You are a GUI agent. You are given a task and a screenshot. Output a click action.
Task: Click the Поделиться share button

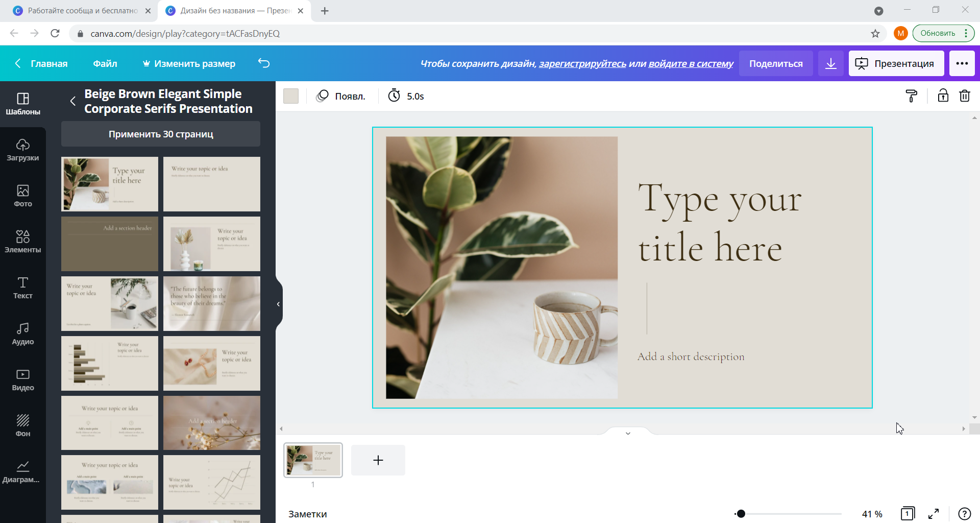click(775, 63)
